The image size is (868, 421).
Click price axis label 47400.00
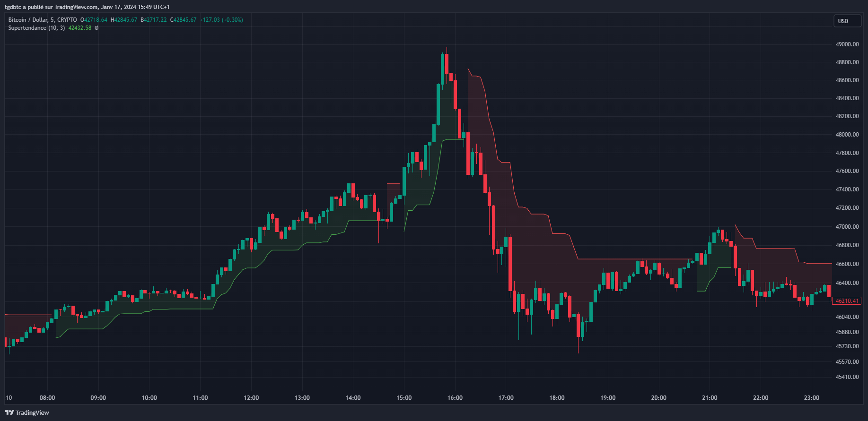click(x=847, y=189)
